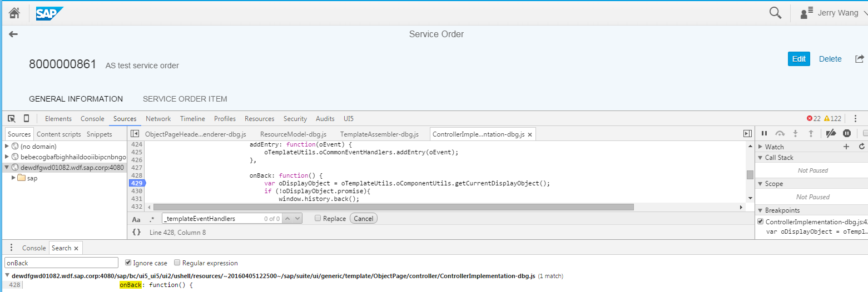Step over next function call
868x292 pixels.
(780, 134)
